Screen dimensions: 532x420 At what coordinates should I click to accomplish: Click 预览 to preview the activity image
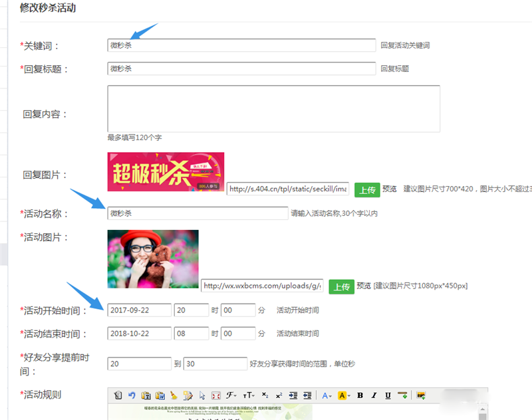[363, 286]
